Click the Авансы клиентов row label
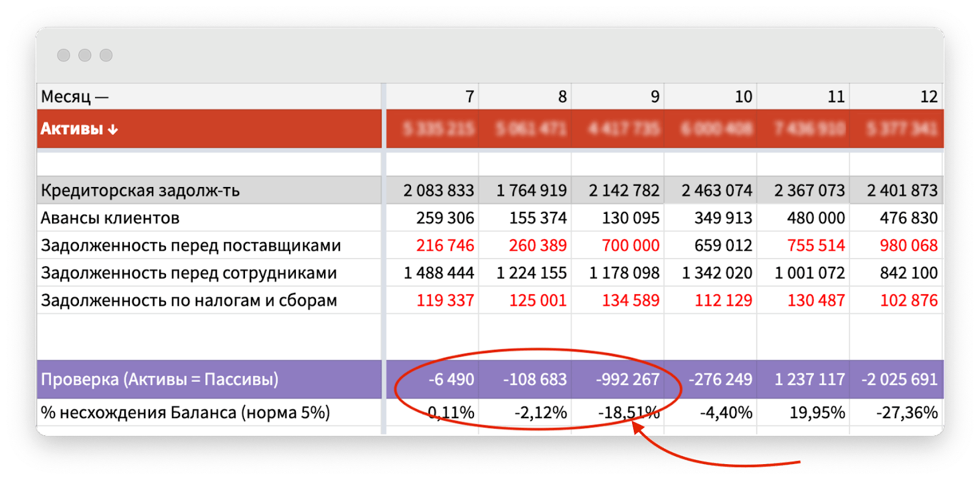This screenshot has width=980, height=480. pyautogui.click(x=110, y=218)
